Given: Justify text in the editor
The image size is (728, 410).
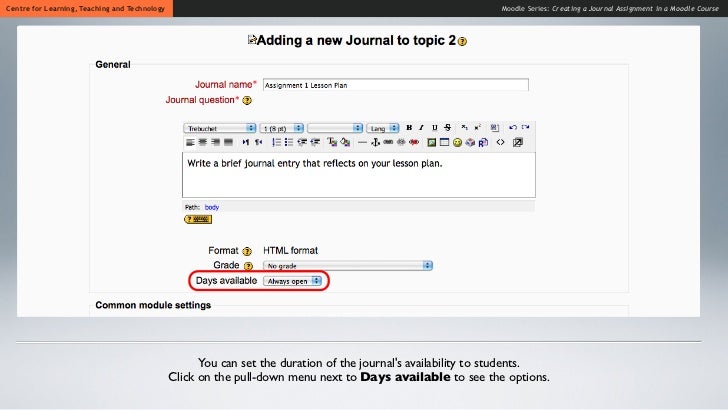Looking at the screenshot, I should [228, 142].
